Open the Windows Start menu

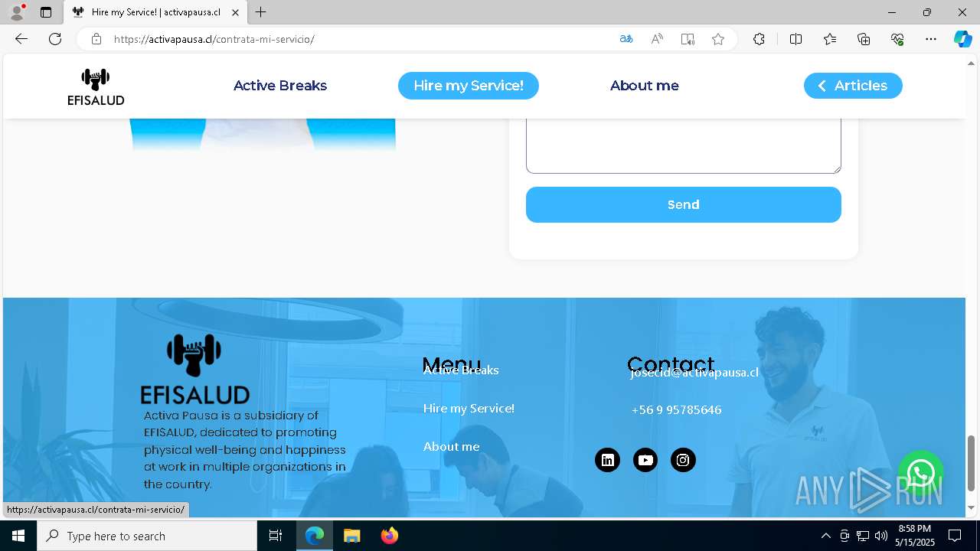(x=18, y=536)
